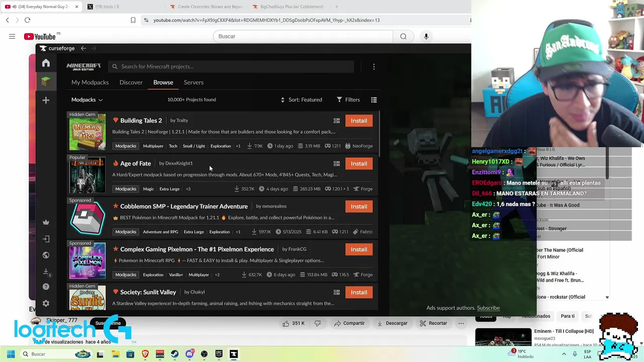Add a game with the plus icon

point(46,101)
